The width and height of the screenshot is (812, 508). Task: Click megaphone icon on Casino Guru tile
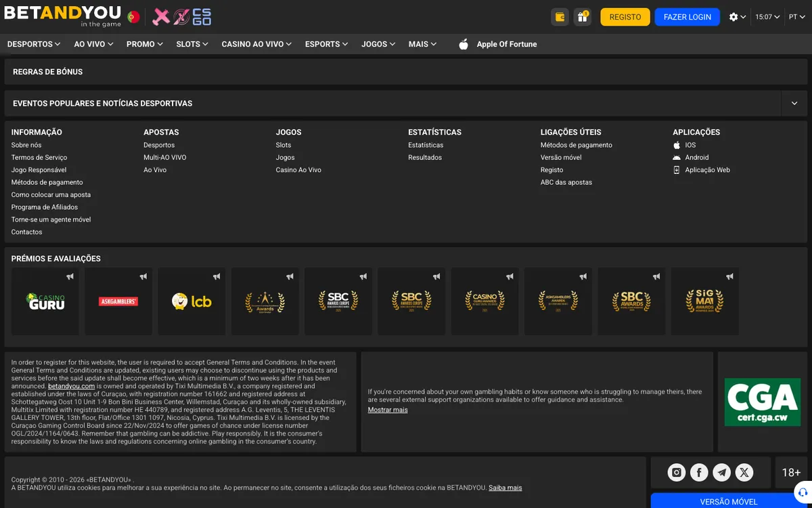pos(70,276)
